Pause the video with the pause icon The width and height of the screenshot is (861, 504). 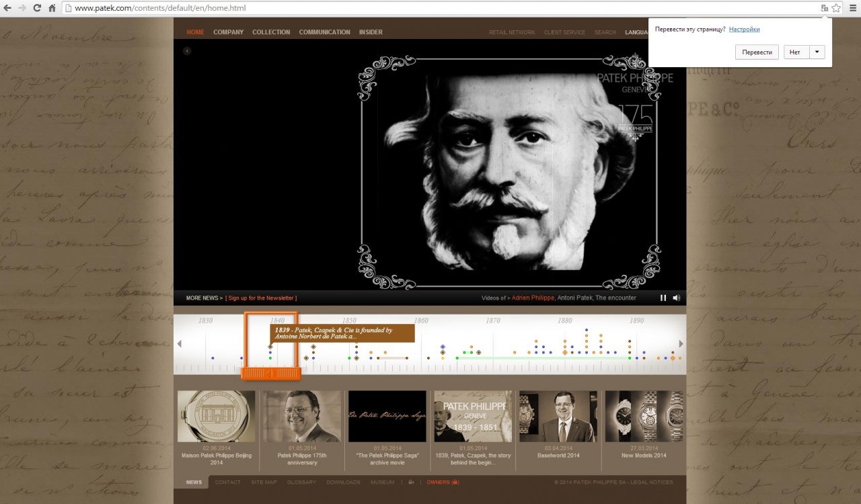click(x=663, y=298)
